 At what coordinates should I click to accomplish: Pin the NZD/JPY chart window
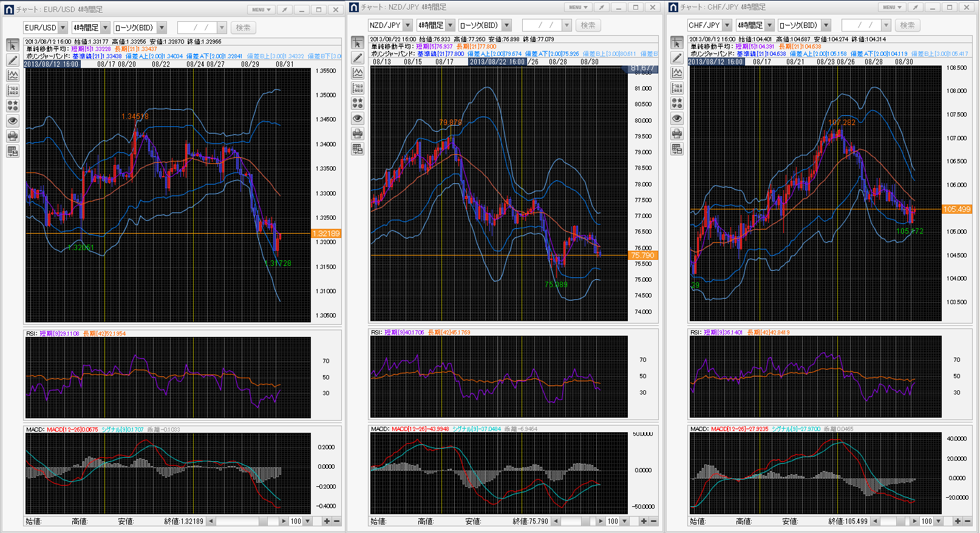601,7
